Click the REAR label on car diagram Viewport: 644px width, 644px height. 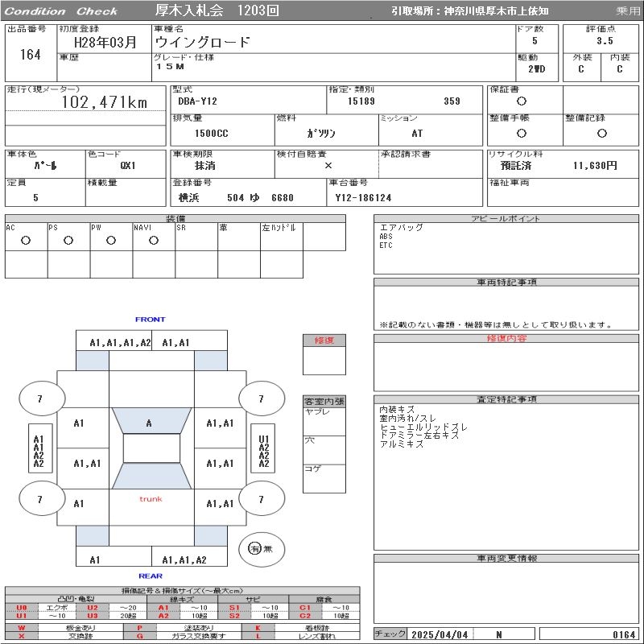(x=151, y=576)
